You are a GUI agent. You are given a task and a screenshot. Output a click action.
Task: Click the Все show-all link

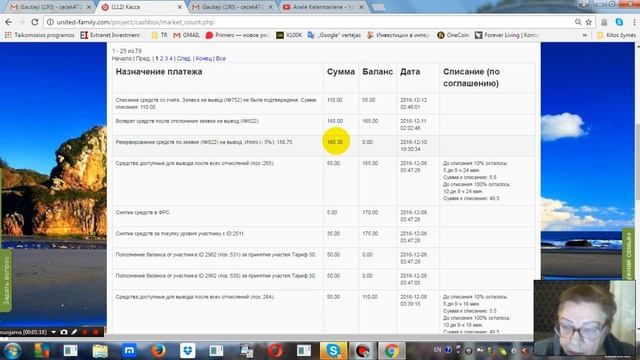tap(221, 59)
